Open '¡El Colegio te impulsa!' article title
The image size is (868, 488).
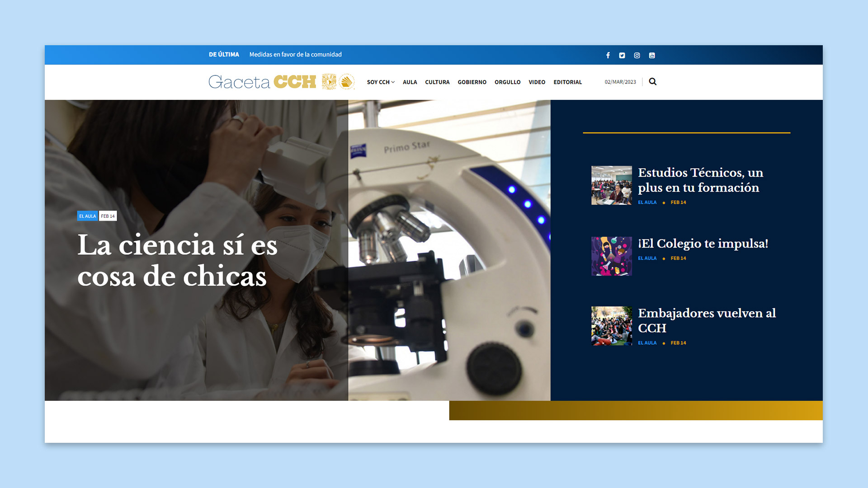pos(703,244)
